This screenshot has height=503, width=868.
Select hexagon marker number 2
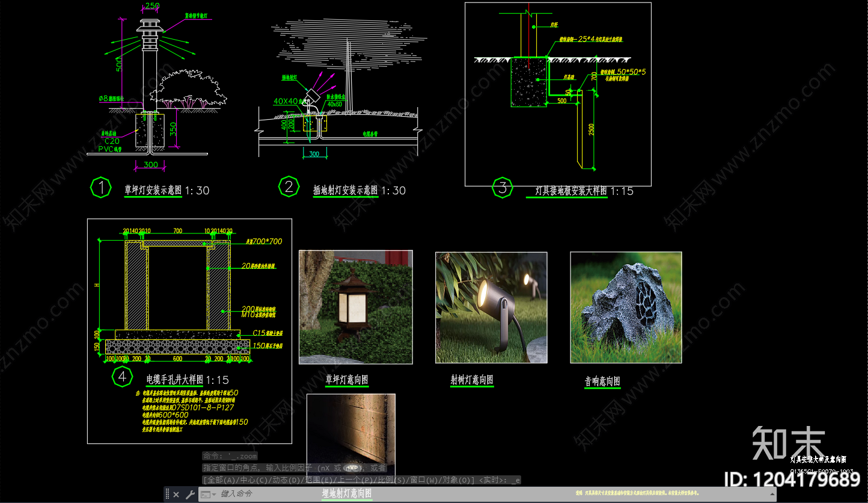tap(289, 187)
